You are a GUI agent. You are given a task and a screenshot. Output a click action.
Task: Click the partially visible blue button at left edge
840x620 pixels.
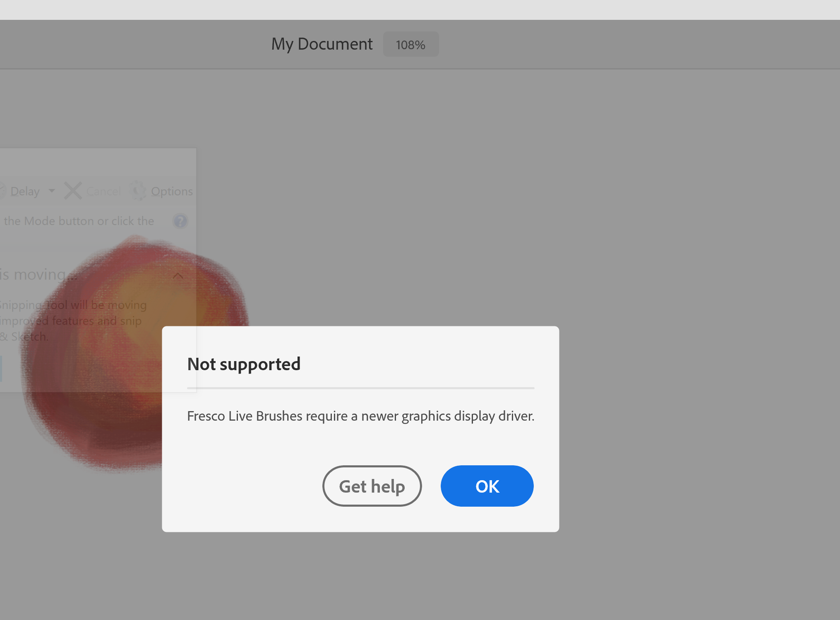(x=1, y=368)
